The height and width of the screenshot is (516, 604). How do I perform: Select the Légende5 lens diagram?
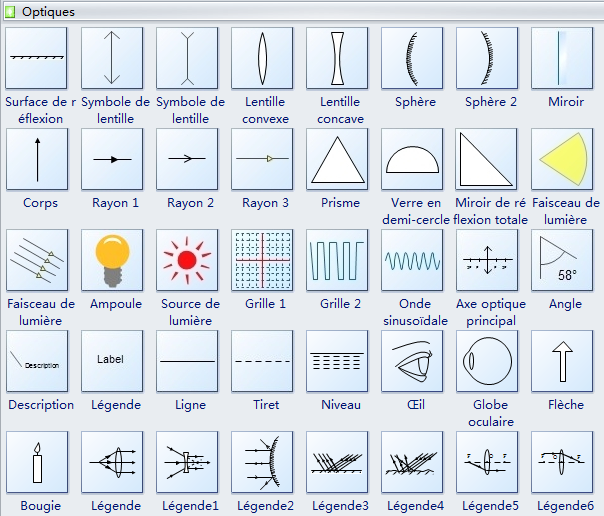pos(487,462)
